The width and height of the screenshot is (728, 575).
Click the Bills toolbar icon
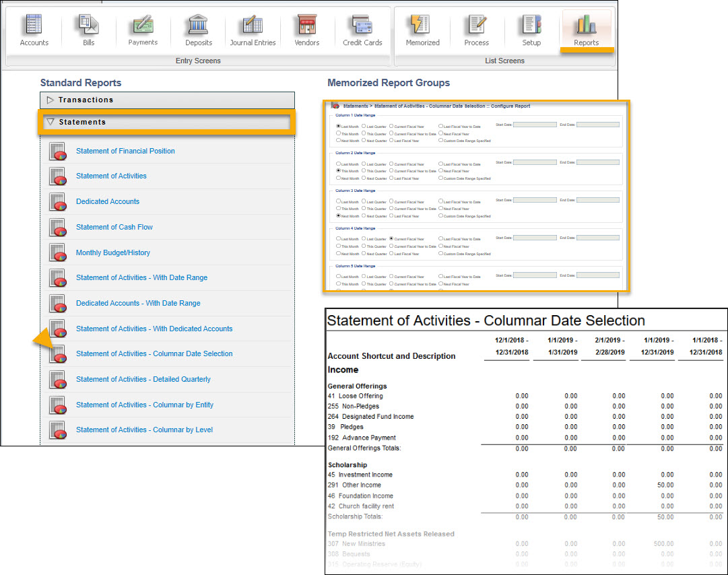(88, 30)
